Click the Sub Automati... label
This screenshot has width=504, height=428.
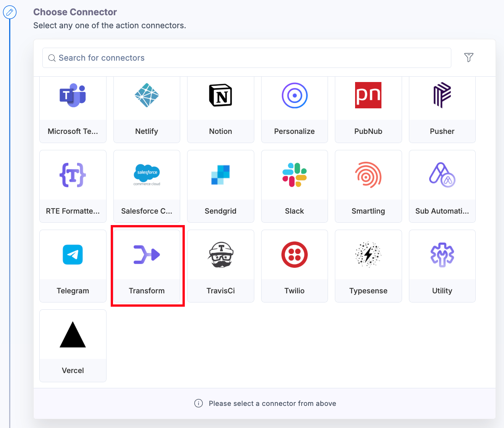442,211
